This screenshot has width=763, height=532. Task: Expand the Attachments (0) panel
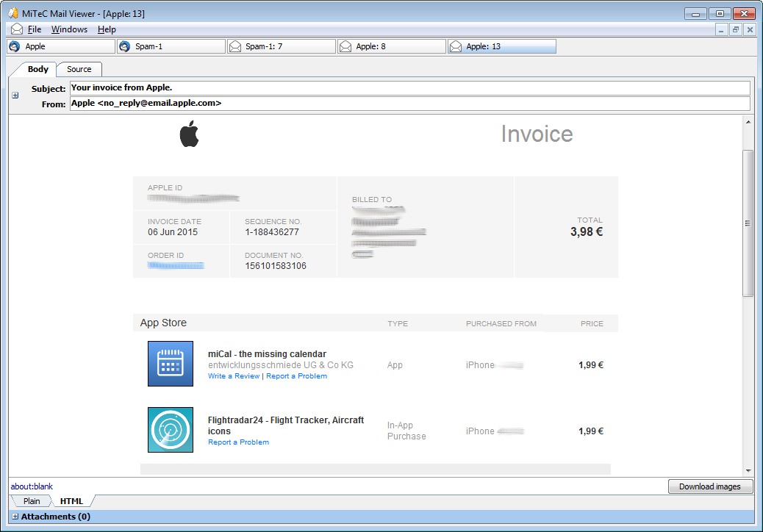pos(15,517)
